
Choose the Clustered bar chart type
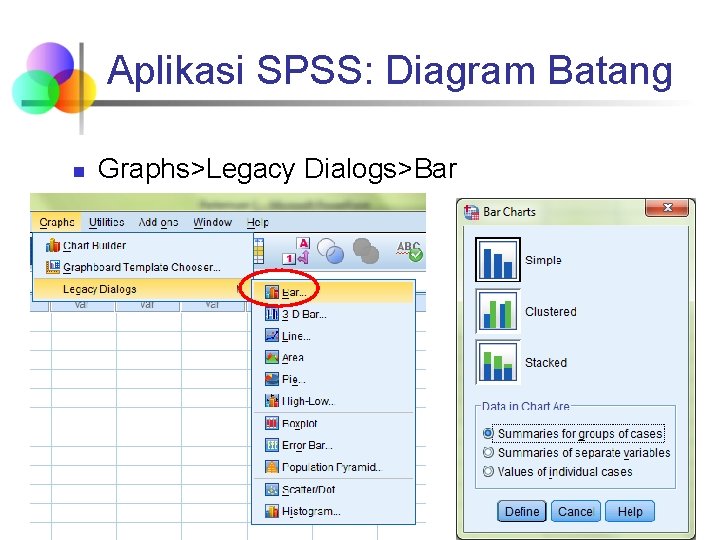[498, 311]
